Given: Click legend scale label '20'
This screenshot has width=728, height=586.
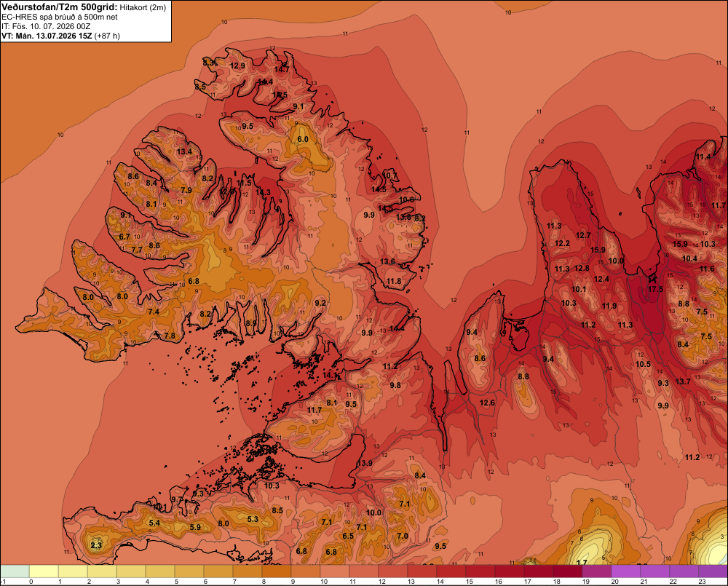Looking at the screenshot, I should 614,582.
